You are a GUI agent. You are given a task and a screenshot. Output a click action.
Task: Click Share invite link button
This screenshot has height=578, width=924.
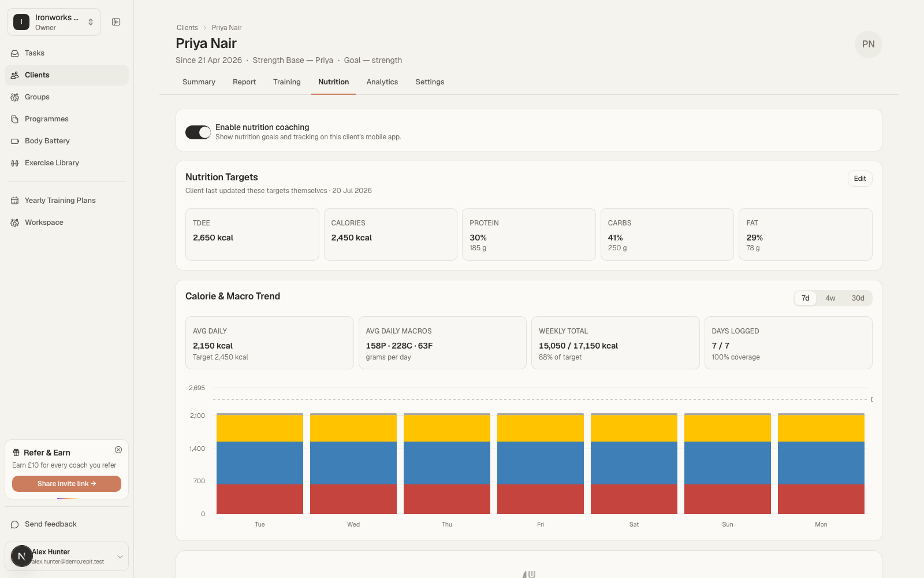tap(66, 484)
